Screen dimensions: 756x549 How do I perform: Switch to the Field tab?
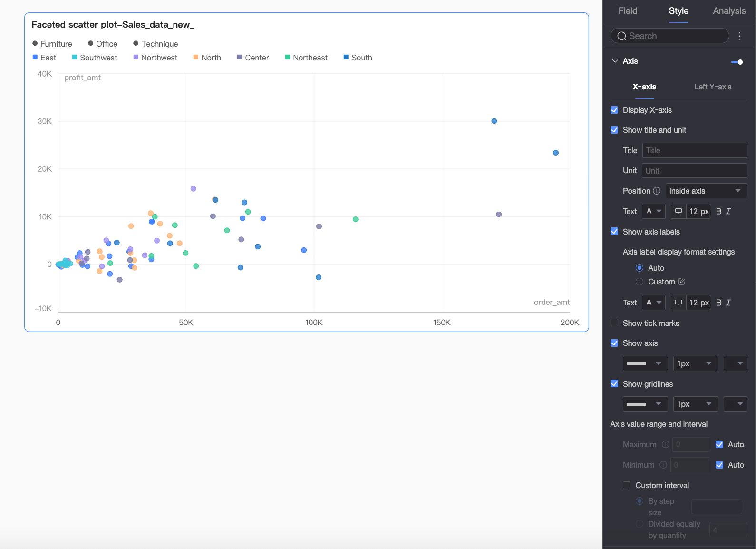(628, 11)
